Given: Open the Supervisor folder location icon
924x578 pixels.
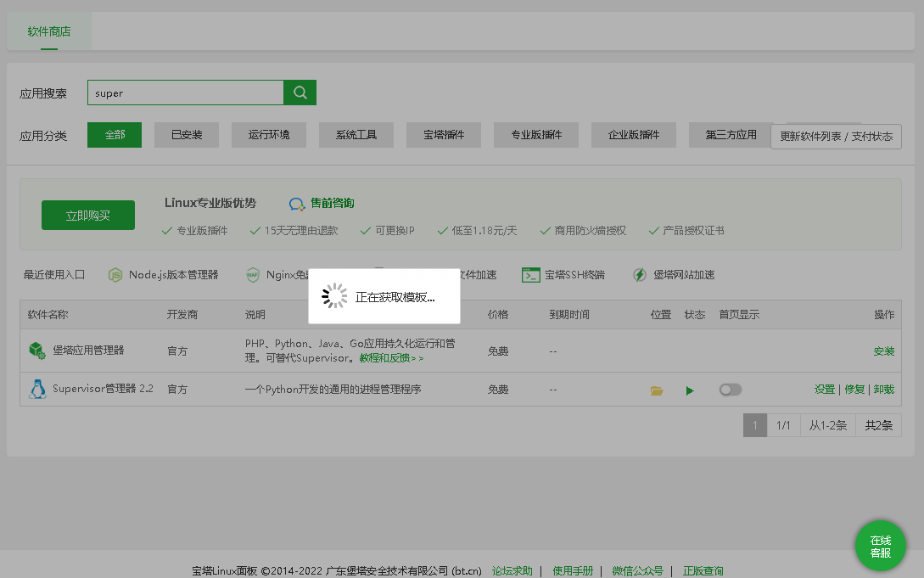Looking at the screenshot, I should (x=657, y=390).
